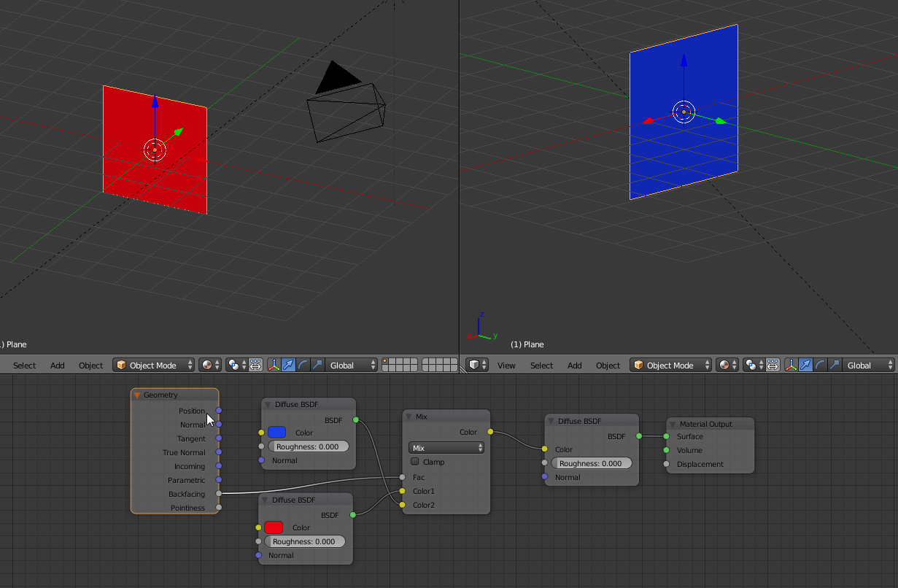This screenshot has height=588, width=898.
Task: Open the Global orientation dropdown in left viewport
Action: coord(352,365)
